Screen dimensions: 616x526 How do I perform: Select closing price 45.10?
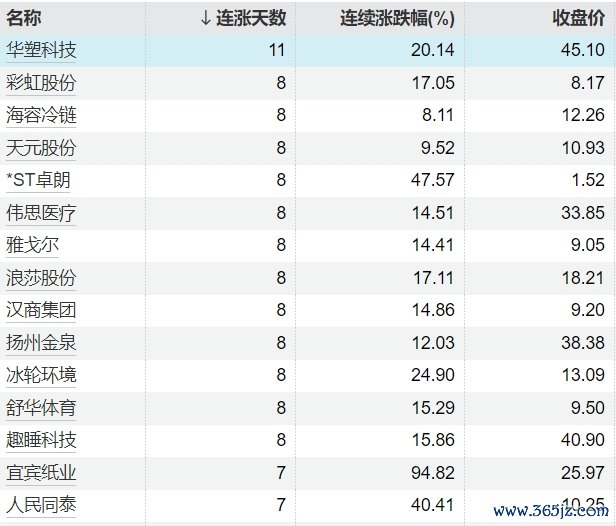pos(583,50)
